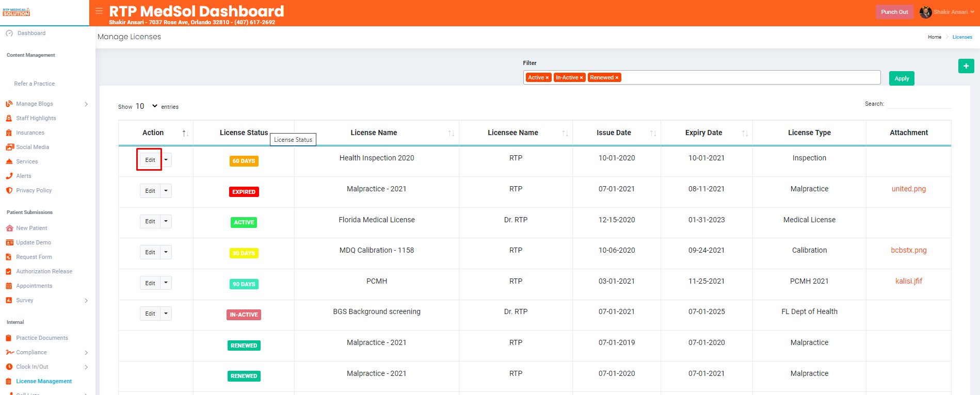Click the Clock In/Out icon
This screenshot has width=980, height=395.
[9, 367]
